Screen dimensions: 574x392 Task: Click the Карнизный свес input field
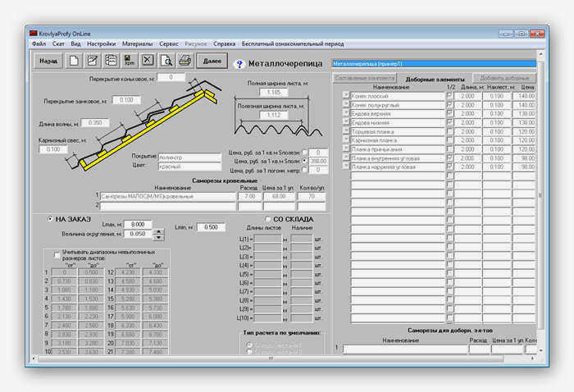[53, 149]
